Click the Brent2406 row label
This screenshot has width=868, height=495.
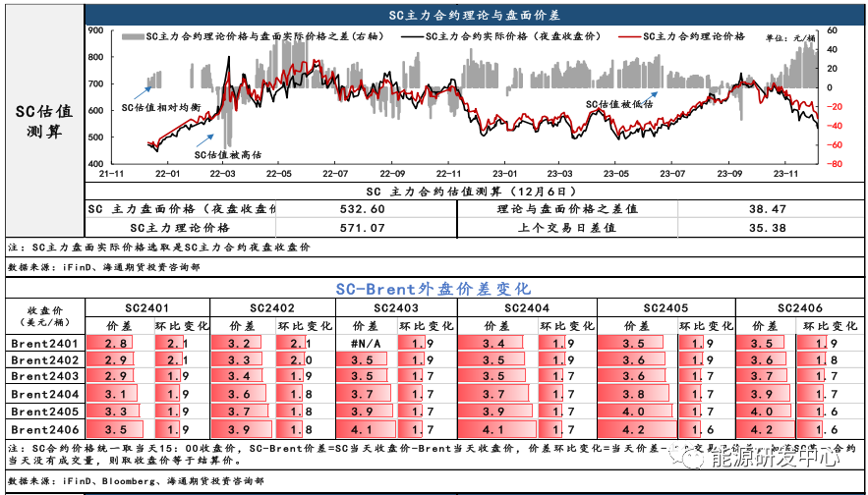coord(45,429)
